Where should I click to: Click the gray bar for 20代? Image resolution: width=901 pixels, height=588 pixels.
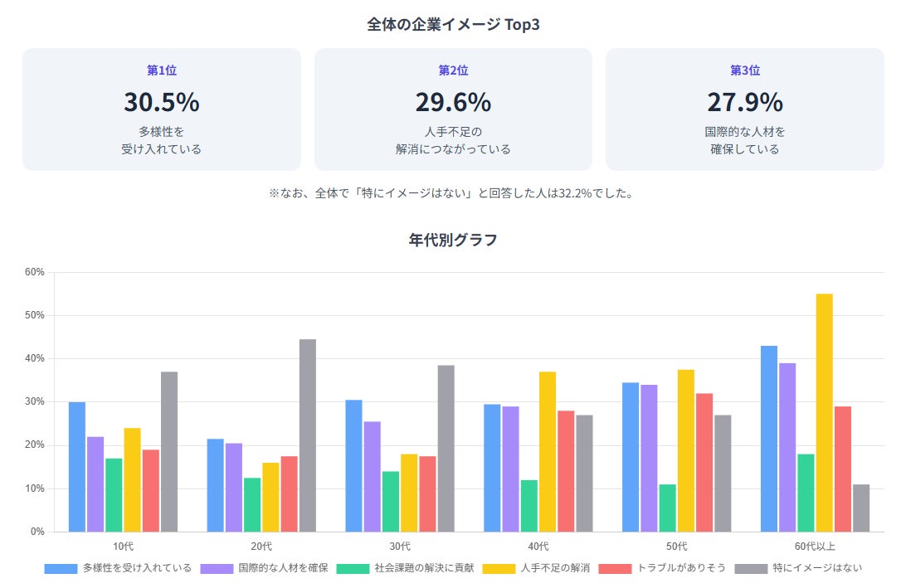click(x=307, y=435)
